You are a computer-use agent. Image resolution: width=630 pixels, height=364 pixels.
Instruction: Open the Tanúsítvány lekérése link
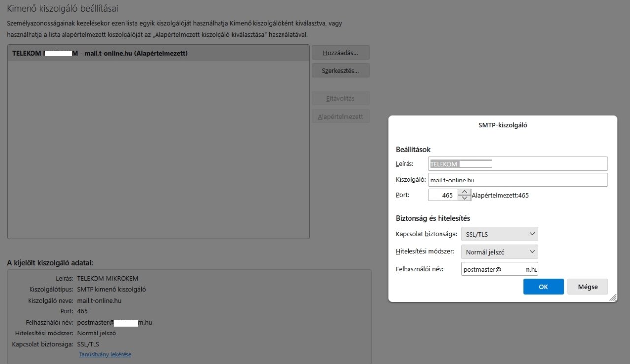coord(105,354)
